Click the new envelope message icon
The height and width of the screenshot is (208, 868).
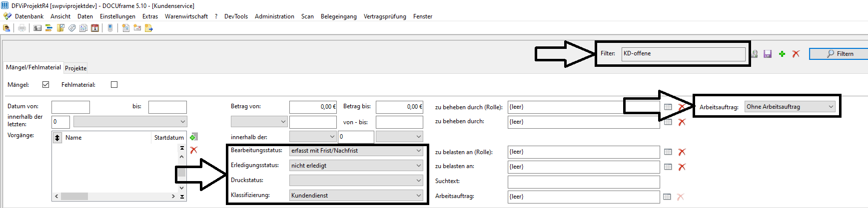click(x=137, y=28)
